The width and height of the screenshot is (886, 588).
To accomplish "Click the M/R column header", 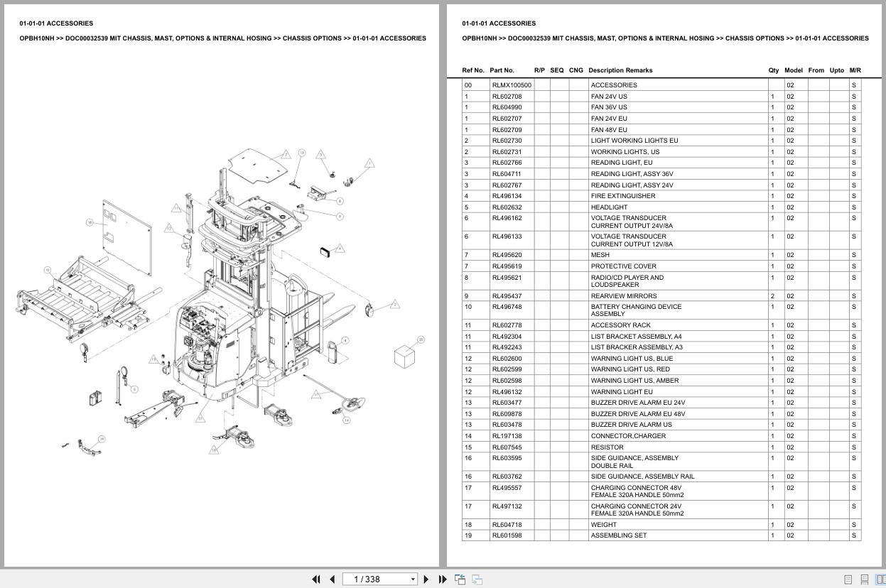I will (855, 70).
